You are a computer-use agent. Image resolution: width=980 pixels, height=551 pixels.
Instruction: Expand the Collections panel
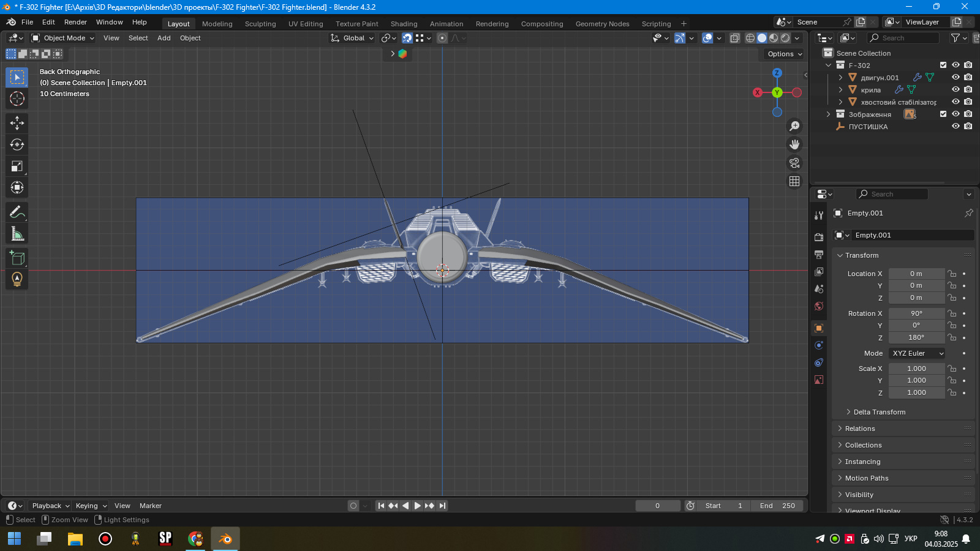(x=864, y=445)
